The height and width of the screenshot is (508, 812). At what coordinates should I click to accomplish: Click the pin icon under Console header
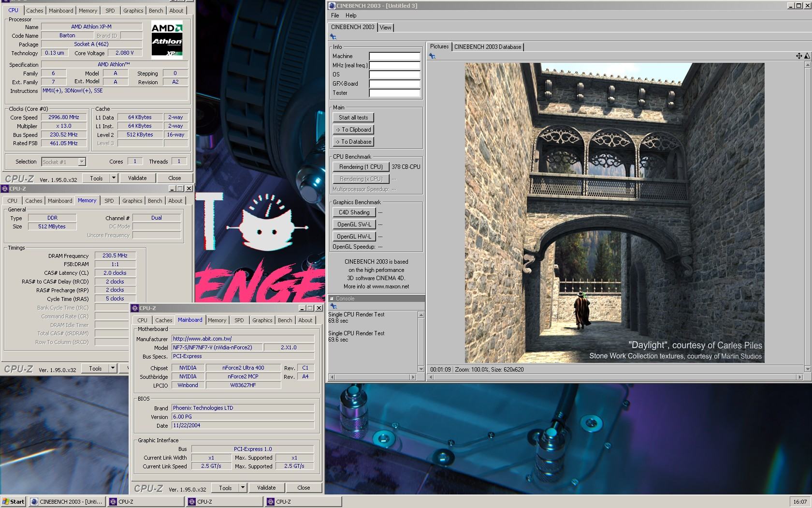pyautogui.click(x=333, y=306)
